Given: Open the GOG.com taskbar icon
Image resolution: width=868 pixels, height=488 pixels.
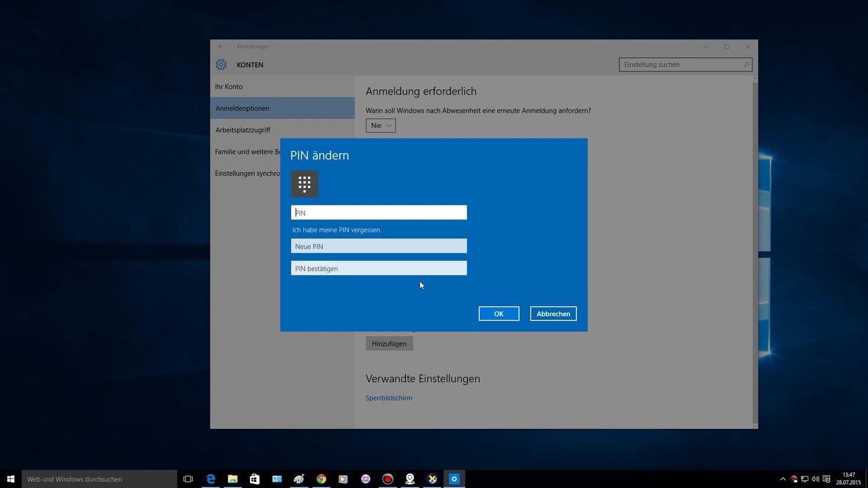Looking at the screenshot, I should point(365,479).
